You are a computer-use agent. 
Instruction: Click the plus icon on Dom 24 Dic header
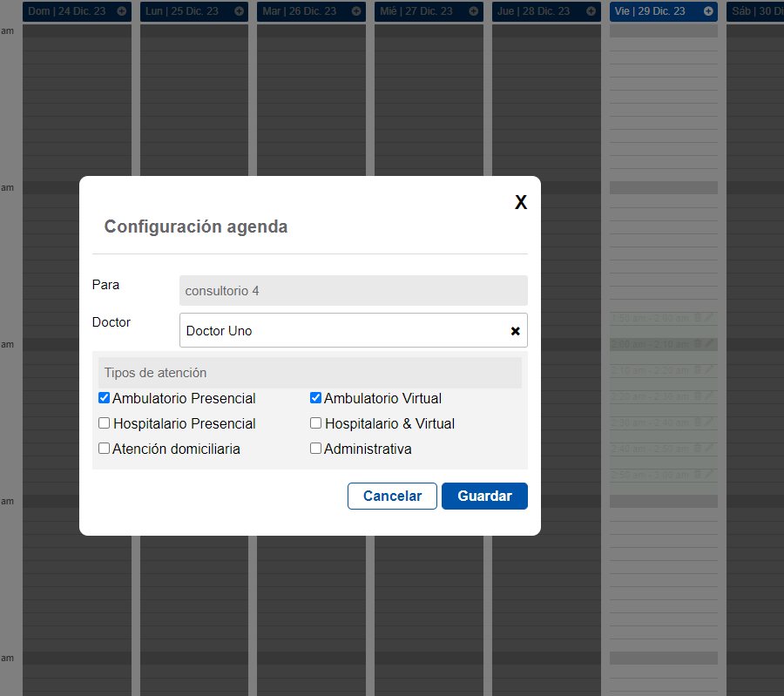120,11
